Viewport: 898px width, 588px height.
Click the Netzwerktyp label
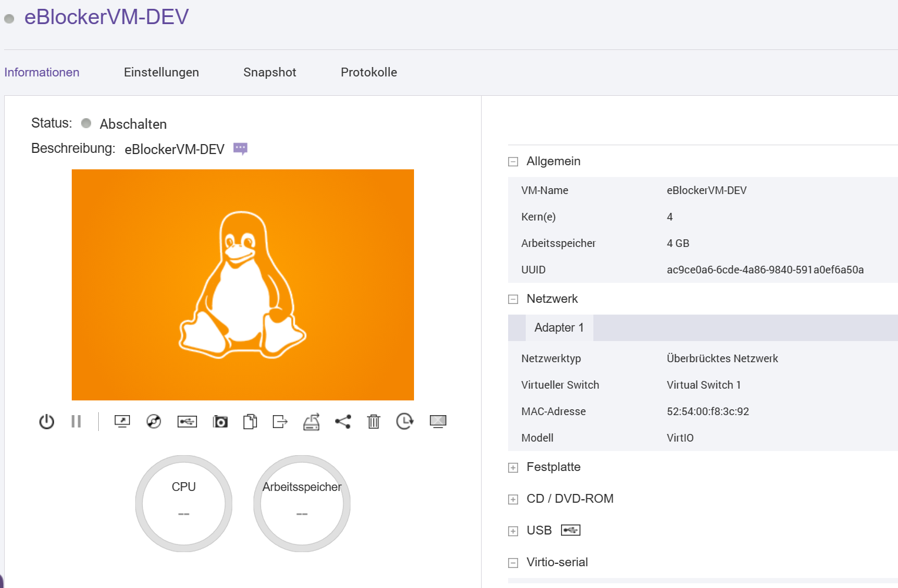pos(551,359)
